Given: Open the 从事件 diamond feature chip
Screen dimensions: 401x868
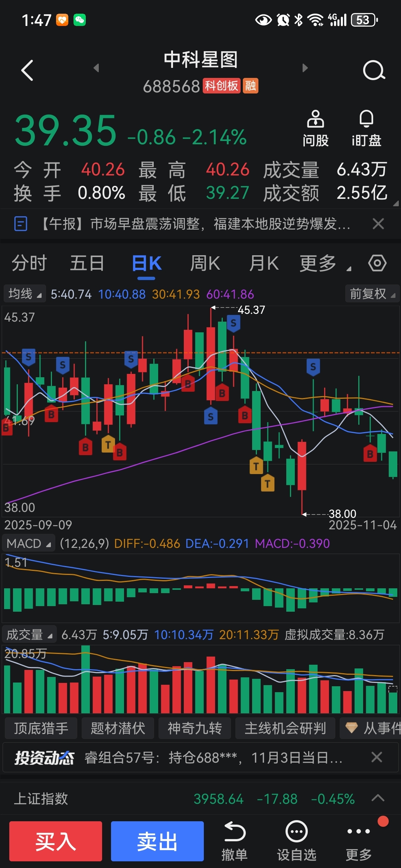Looking at the screenshot, I should coord(371,728).
